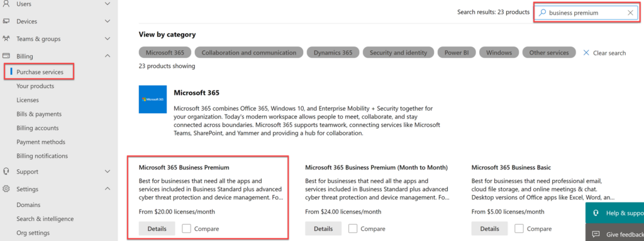The width and height of the screenshot is (644, 241).
Task: Click the Microsoft 365 blue logo tile
Action: point(153,99)
